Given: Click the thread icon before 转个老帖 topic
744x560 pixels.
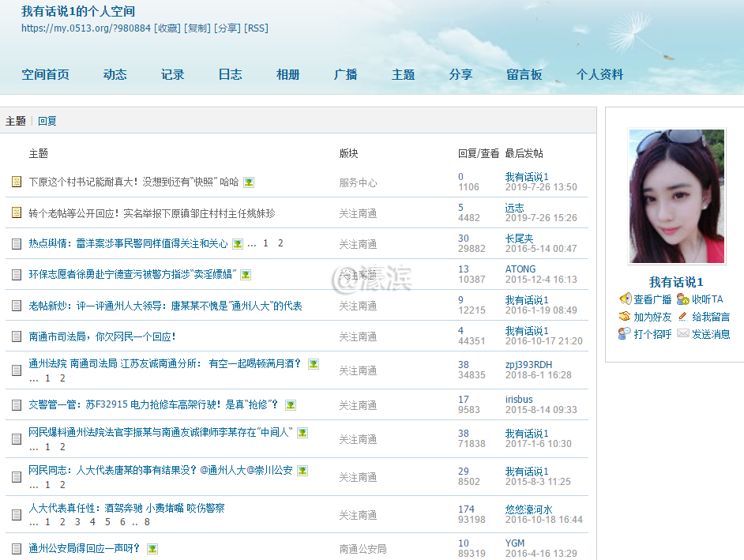Looking at the screenshot, I should (x=15, y=212).
